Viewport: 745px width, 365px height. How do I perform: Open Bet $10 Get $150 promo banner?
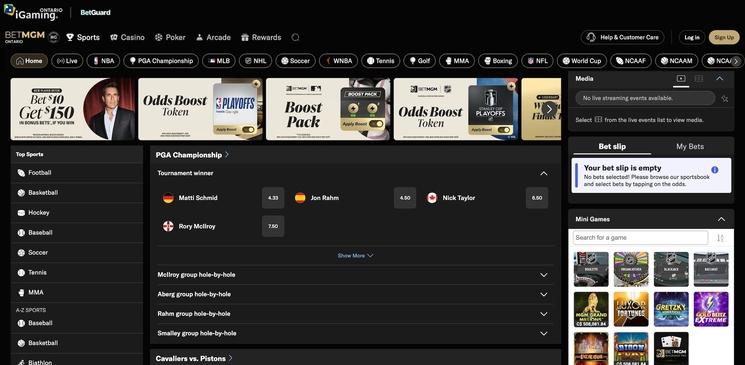coord(73,109)
